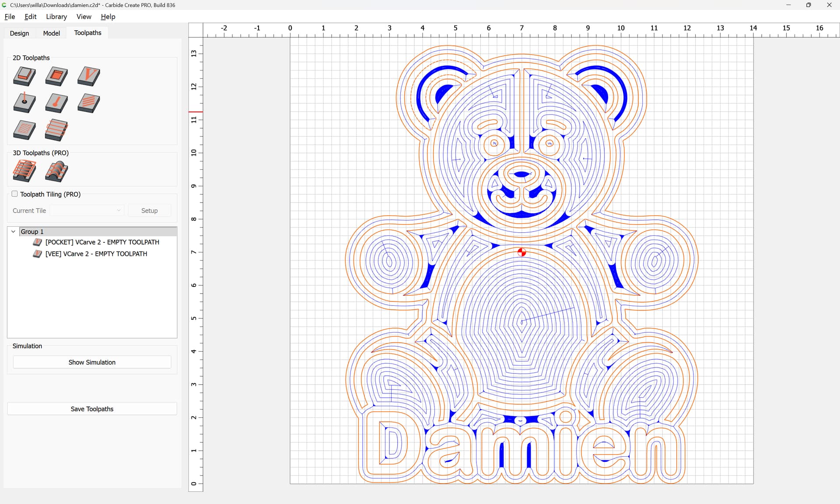Screen dimensions: 840x504
Task: Choose the 3D Finish toolpath icon
Action: (56, 171)
